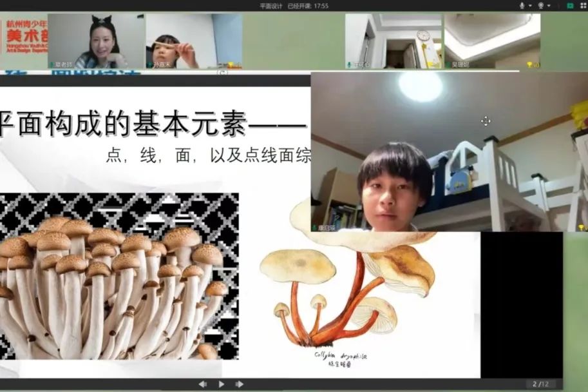Click the 2/12 page indicator
Image resolution: width=588 pixels, height=392 pixels.
tap(539, 384)
